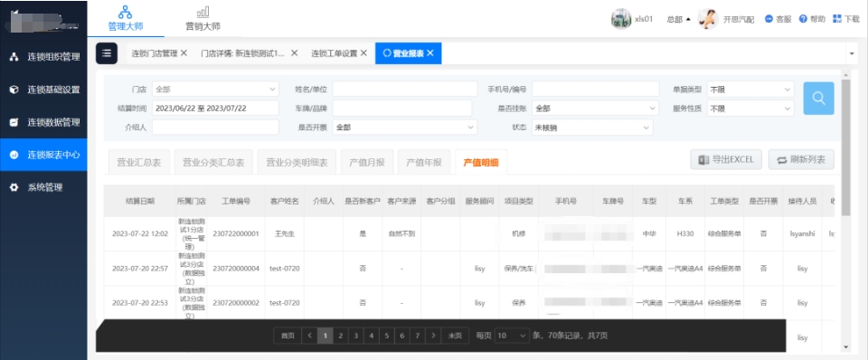Open the 管理大师 module icon
Screen dimensions: 868x360
click(125, 12)
